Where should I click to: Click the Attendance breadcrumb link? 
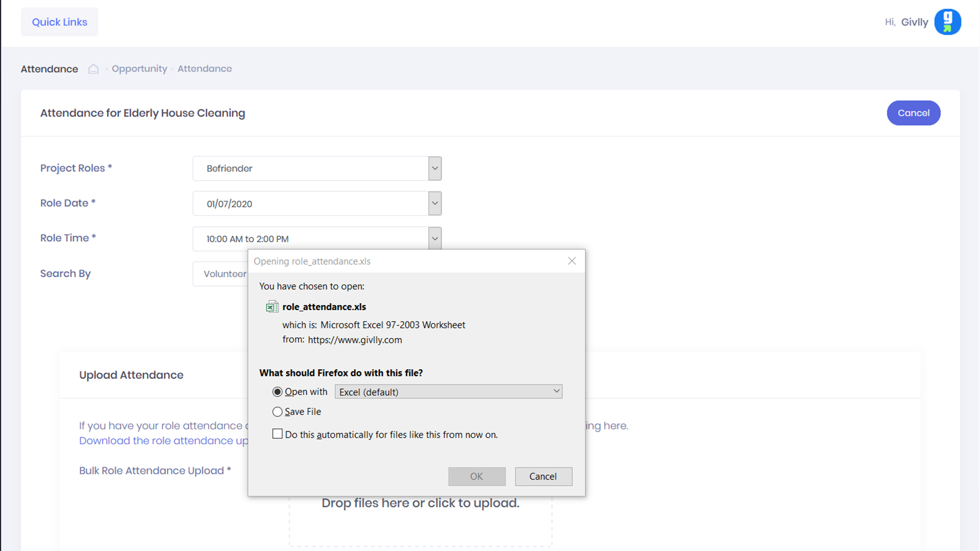point(204,69)
